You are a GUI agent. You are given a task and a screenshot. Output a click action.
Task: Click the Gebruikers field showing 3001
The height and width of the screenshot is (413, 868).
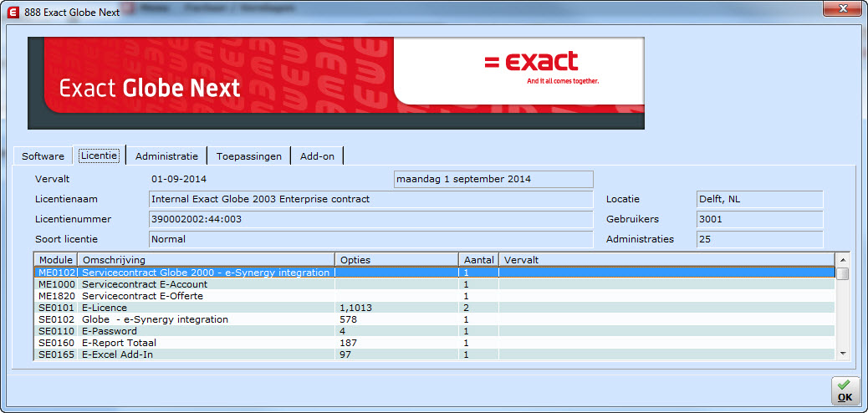click(x=759, y=219)
